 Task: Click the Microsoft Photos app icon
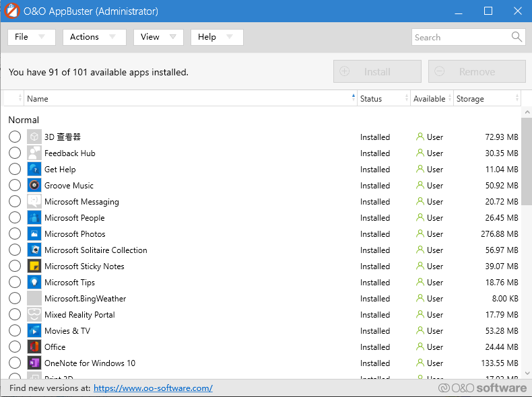click(x=34, y=233)
